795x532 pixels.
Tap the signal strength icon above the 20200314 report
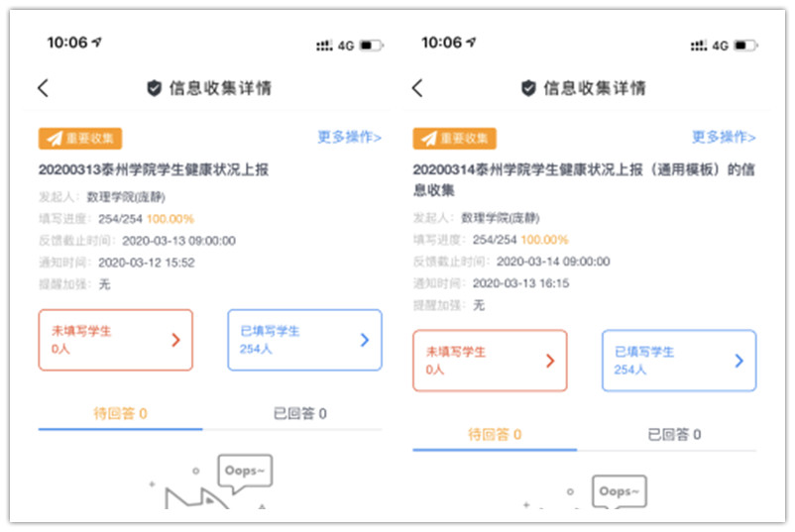coord(700,46)
